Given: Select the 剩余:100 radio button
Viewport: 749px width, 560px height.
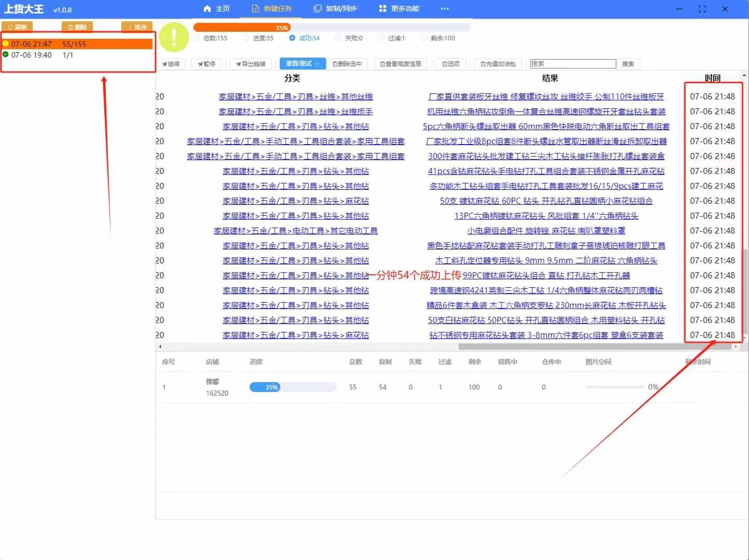Looking at the screenshot, I should (424, 38).
